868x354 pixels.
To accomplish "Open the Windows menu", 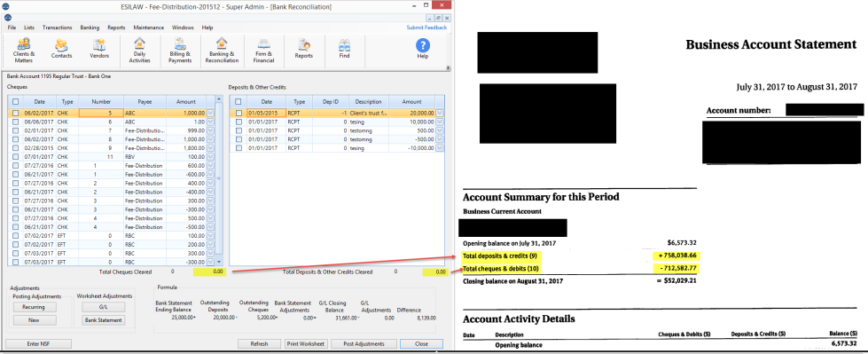I will pyautogui.click(x=183, y=28).
